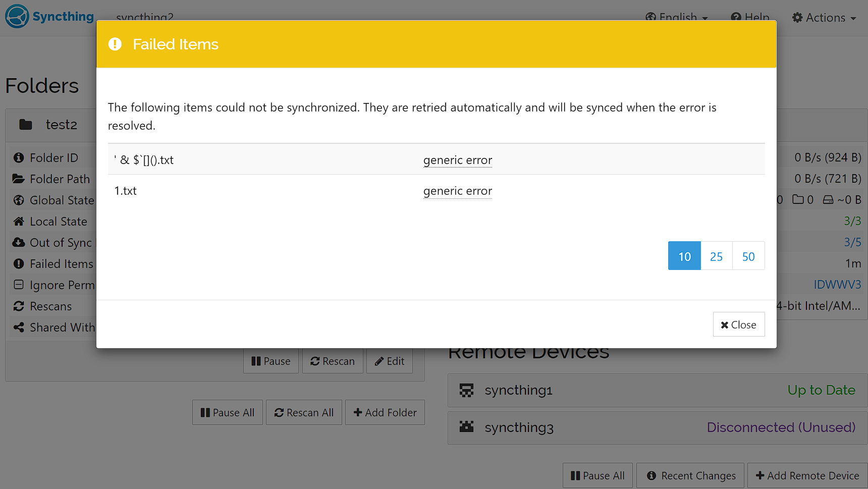Open the English language dropdown
Image resolution: width=868 pixels, height=489 pixels.
point(676,17)
